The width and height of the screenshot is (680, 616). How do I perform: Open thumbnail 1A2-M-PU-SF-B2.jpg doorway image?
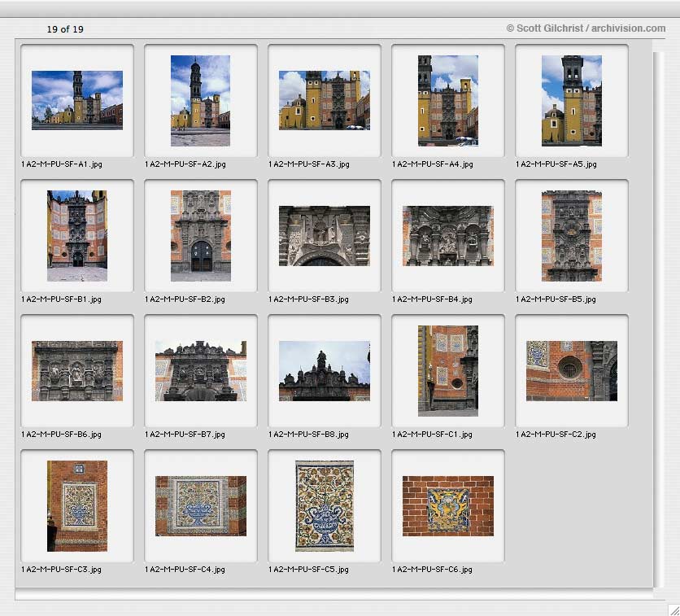201,236
